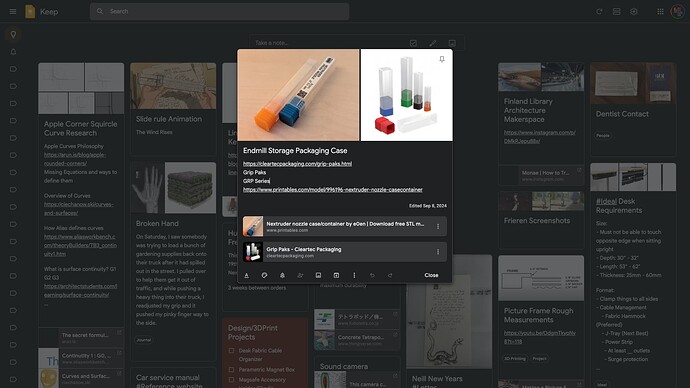
Task: Check the Desk Fabric Cable Organizer item
Action: coord(231,351)
